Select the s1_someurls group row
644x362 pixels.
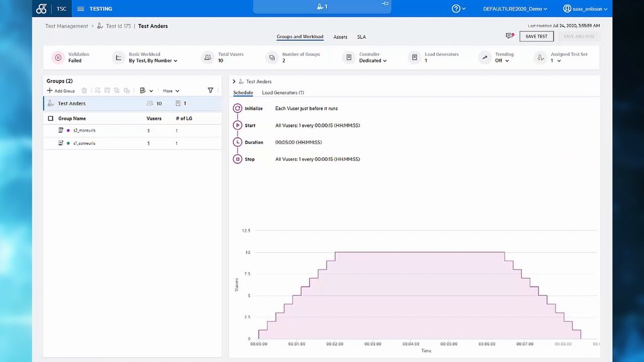pos(132,143)
